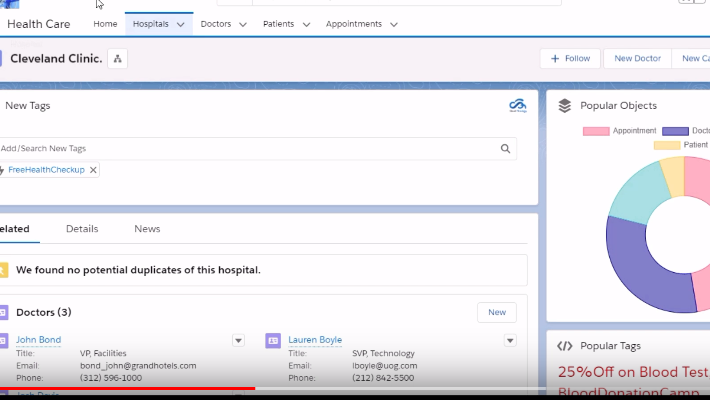Open the Appointments navigation tab

tap(354, 24)
